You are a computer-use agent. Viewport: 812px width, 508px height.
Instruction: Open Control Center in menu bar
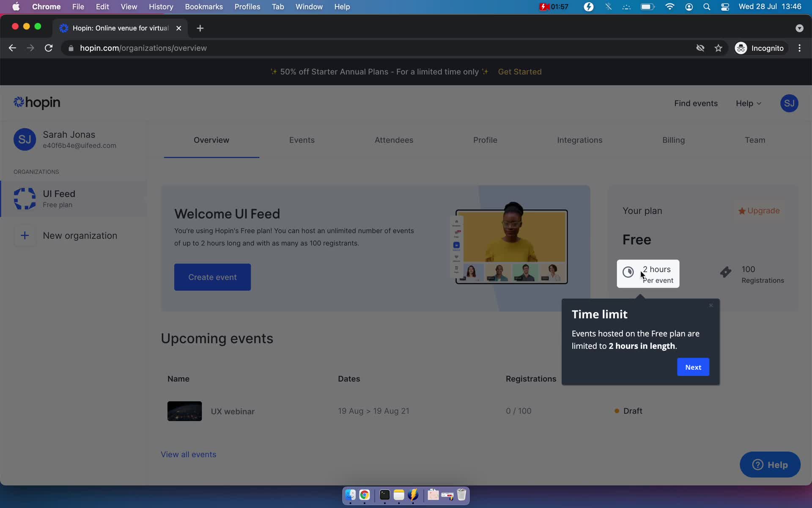coord(725,7)
